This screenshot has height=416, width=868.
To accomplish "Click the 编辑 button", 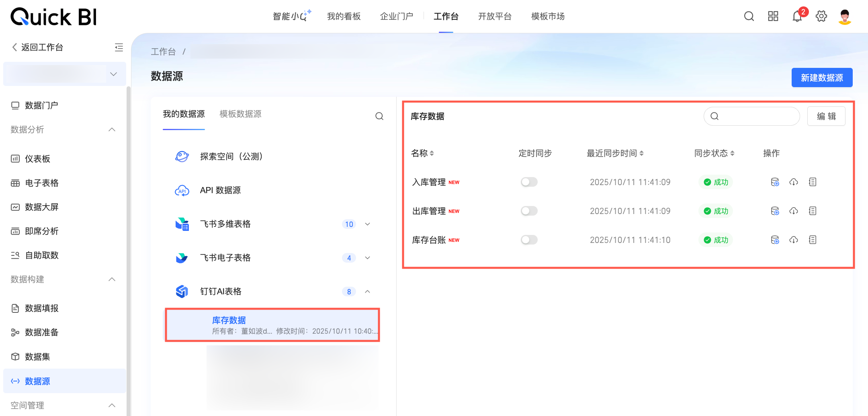I will point(826,116).
